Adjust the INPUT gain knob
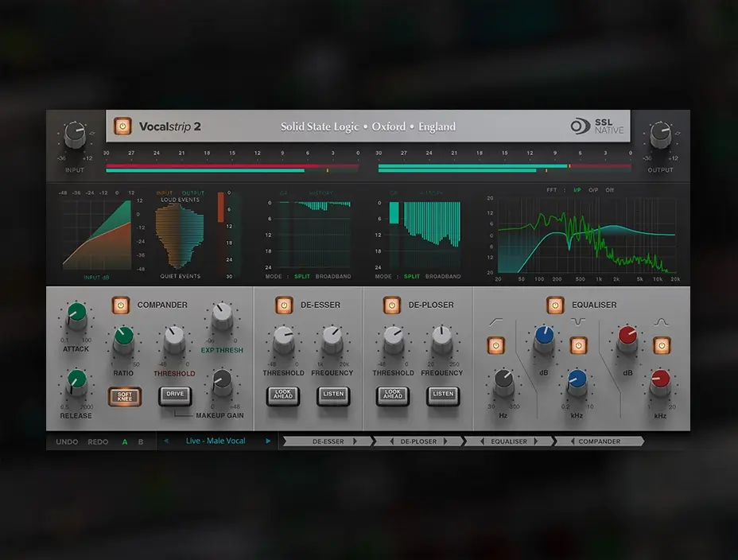This screenshot has height=560, width=738. pos(75,135)
